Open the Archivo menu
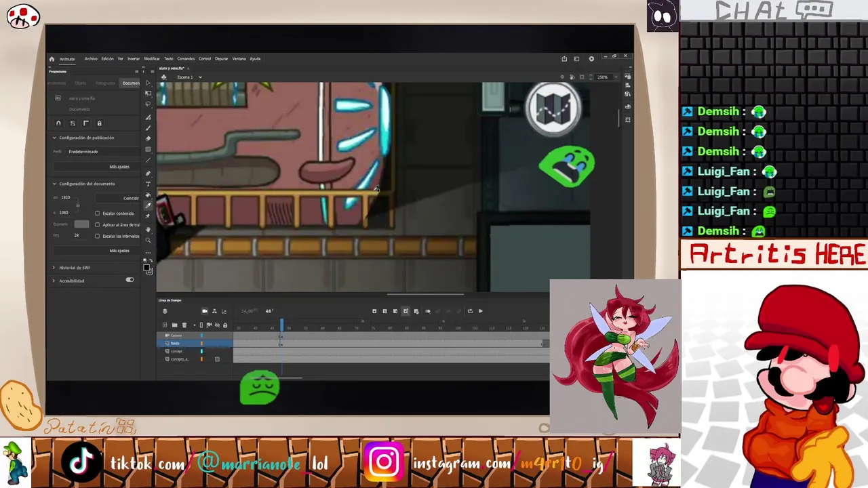Screen dimensions: 868x488 click(91, 59)
